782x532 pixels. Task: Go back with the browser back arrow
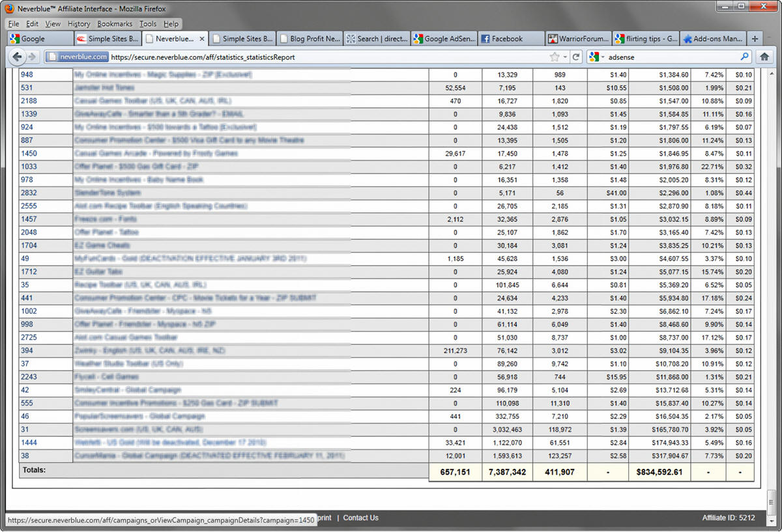click(x=18, y=57)
